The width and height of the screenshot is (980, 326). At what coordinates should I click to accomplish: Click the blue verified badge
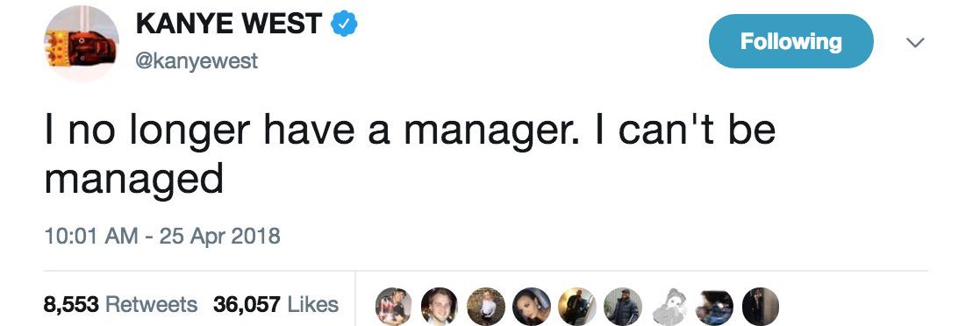pyautogui.click(x=344, y=25)
